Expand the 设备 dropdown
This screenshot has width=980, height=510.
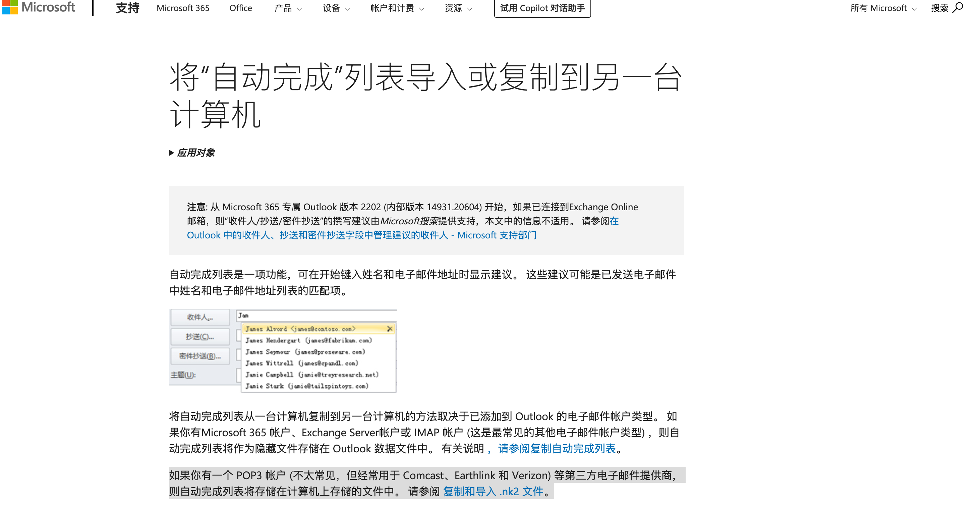336,8
